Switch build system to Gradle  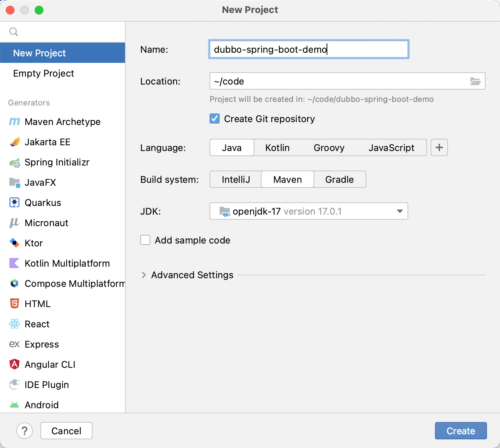339,180
